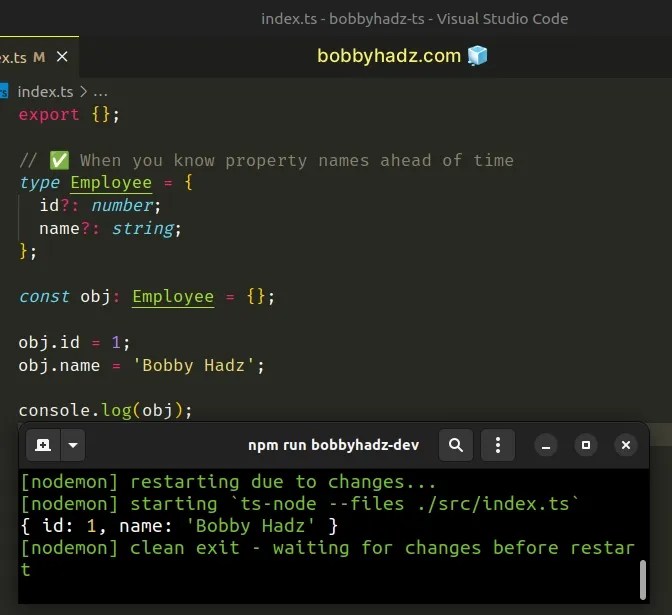Image resolution: width=672 pixels, height=615 pixels.
Task: Click the '[nodemon] starting ts-node' terminal line
Action: pos(300,504)
